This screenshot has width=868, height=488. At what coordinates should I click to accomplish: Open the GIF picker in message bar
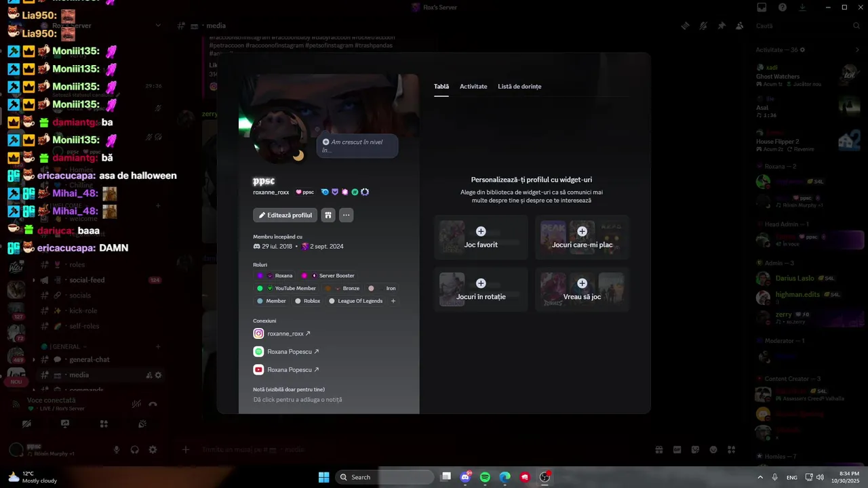pos(677,449)
